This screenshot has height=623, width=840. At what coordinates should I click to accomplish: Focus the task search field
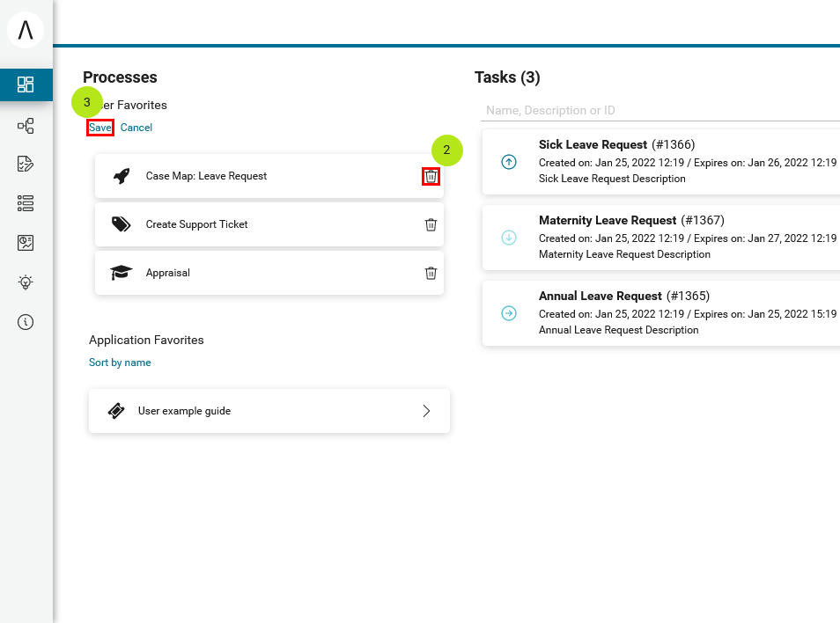(x=660, y=110)
